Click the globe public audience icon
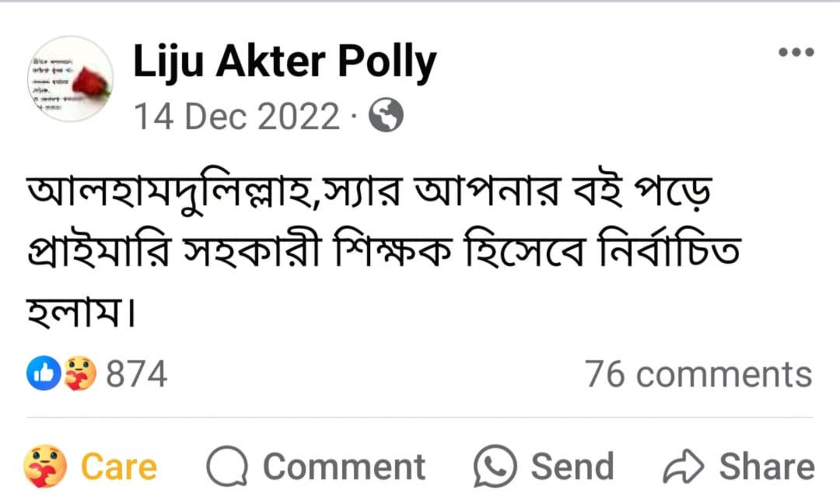 pyautogui.click(x=385, y=117)
